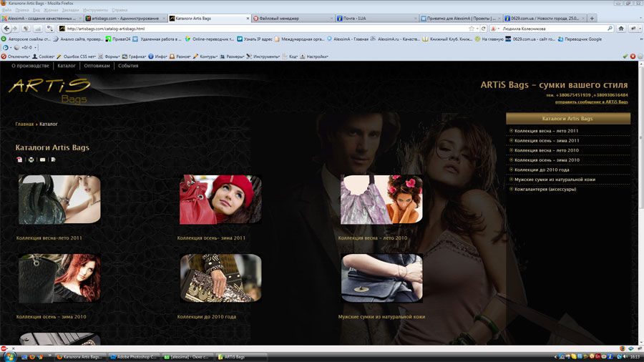Click the Мужские сумки из натуральной кожи thumbnail
Viewport: 644px width, 362px height.
[x=381, y=278]
